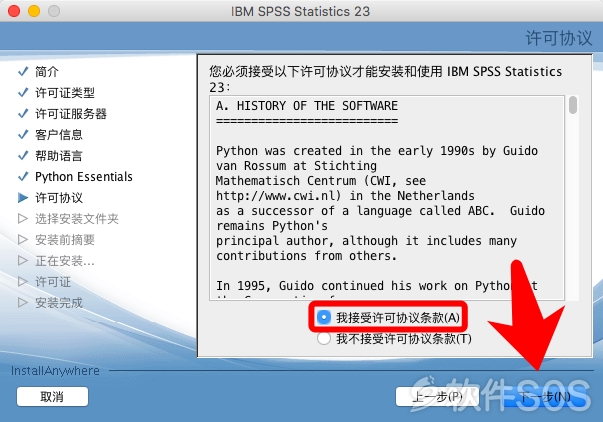Click the 帮助语言 step checkmark icon
This screenshot has height=422, width=603.
(23, 155)
